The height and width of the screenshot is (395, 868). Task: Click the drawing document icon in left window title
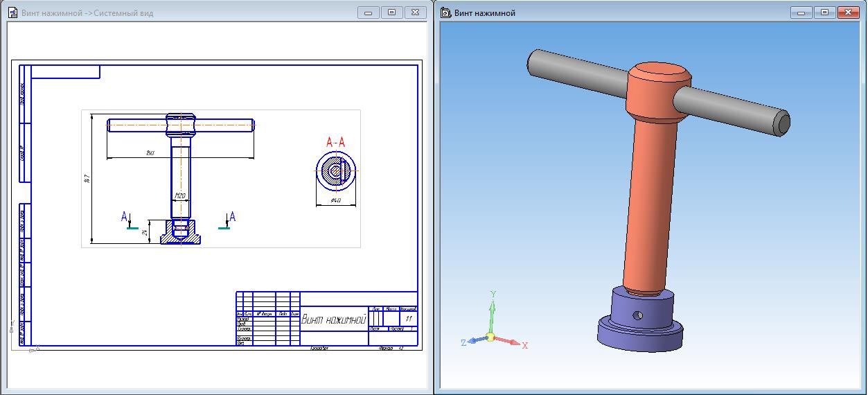click(12, 12)
